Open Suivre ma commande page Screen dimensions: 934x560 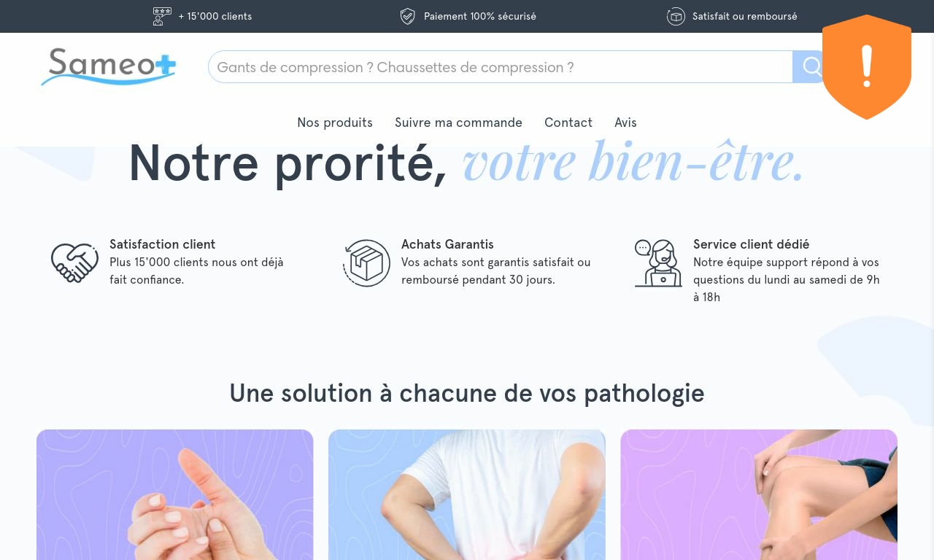pos(458,122)
